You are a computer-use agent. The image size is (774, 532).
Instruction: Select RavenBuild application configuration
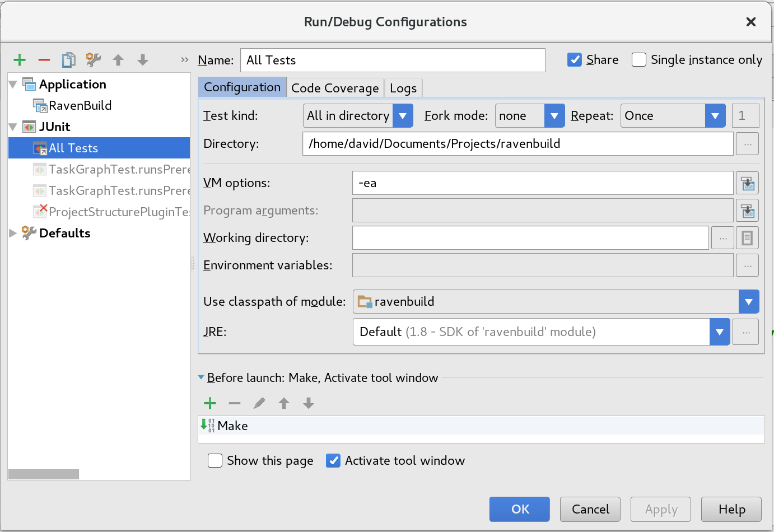(80, 106)
